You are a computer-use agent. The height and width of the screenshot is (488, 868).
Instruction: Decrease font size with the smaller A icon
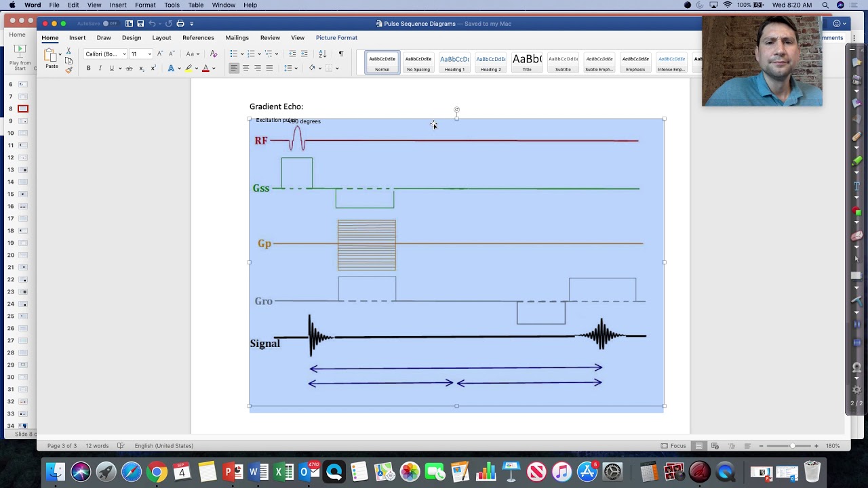point(172,54)
